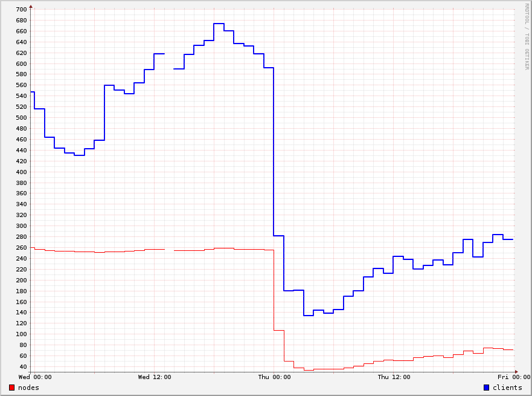Click the 620 y-axis value

(x=21, y=53)
